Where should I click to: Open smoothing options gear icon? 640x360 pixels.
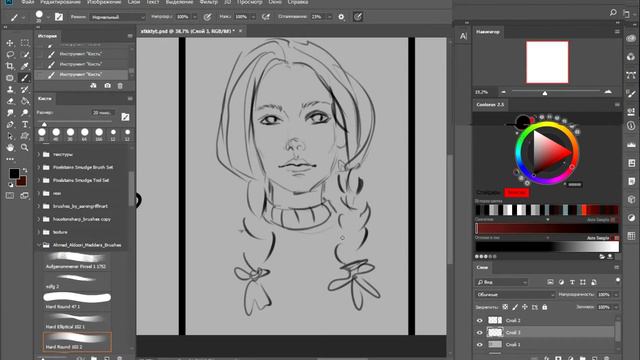(341, 17)
